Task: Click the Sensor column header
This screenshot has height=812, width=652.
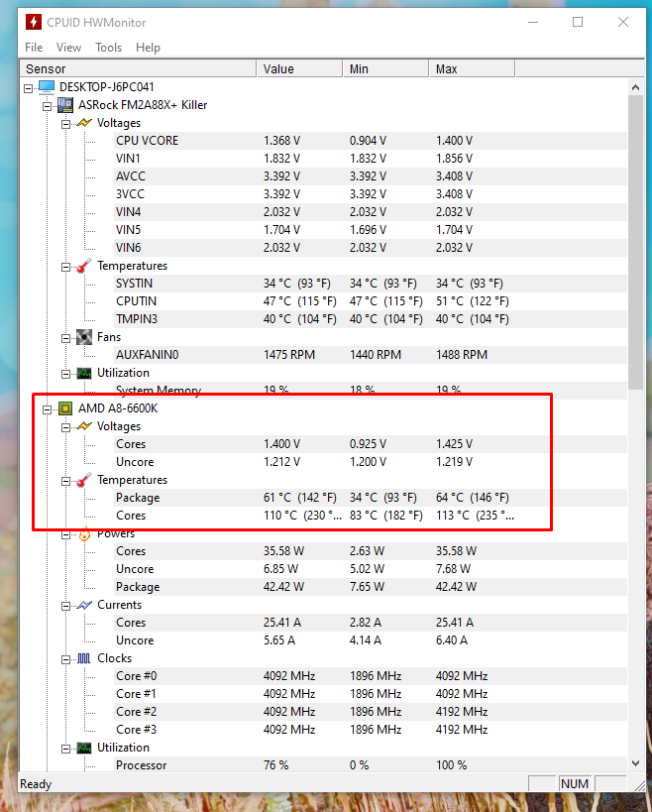Action: click(x=138, y=68)
